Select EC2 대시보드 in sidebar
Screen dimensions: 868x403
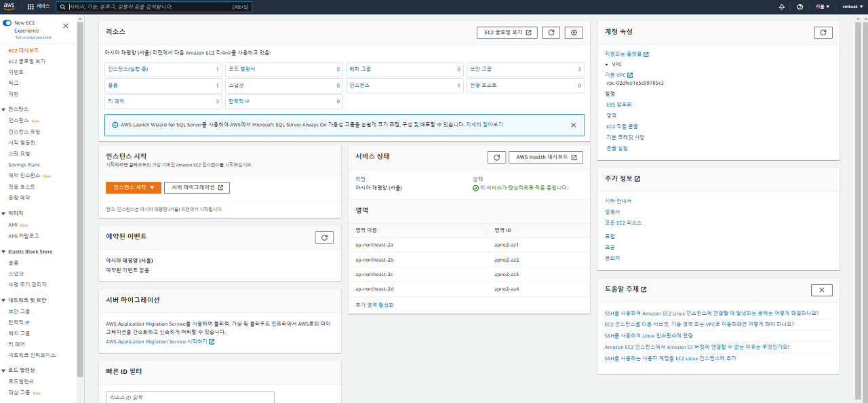pyautogui.click(x=24, y=50)
